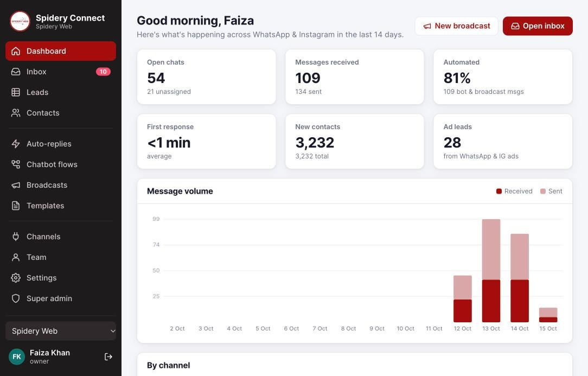Click the "By channel" heading
This screenshot has width=588, height=376.
tap(168, 365)
